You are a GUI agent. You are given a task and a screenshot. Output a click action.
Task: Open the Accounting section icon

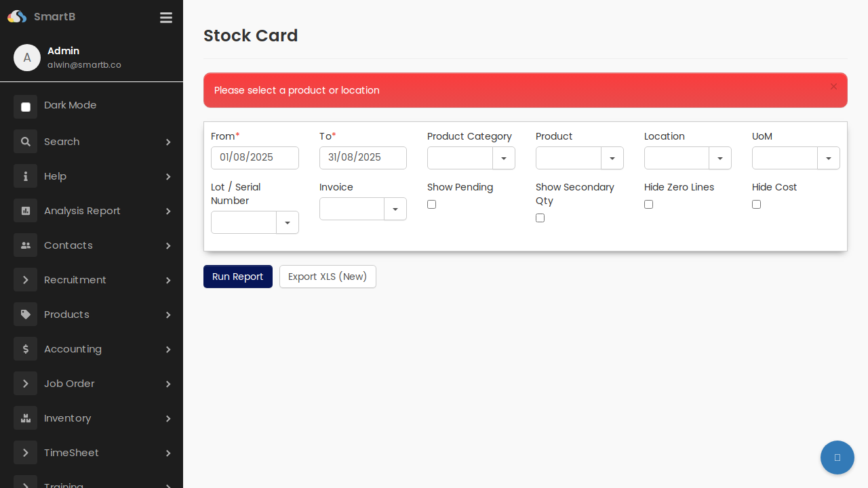25,348
